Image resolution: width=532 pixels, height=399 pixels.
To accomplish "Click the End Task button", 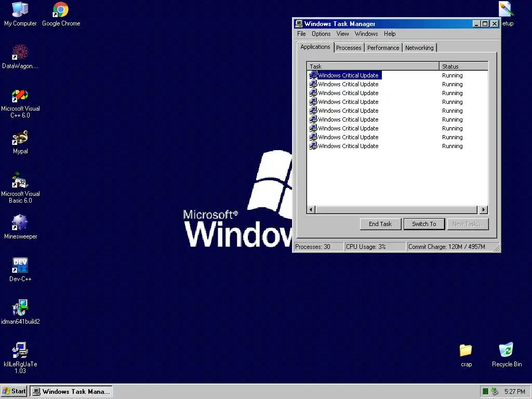I will coord(380,224).
